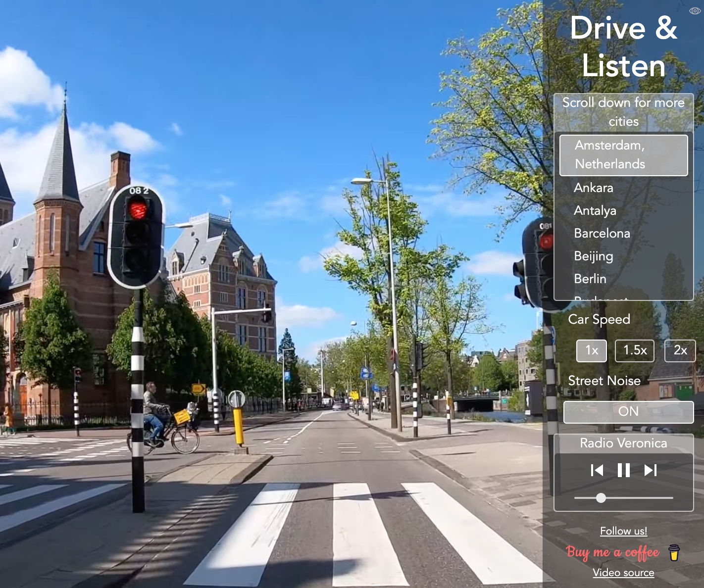This screenshot has height=588, width=704.
Task: Pause the radio playback
Action: 624,470
